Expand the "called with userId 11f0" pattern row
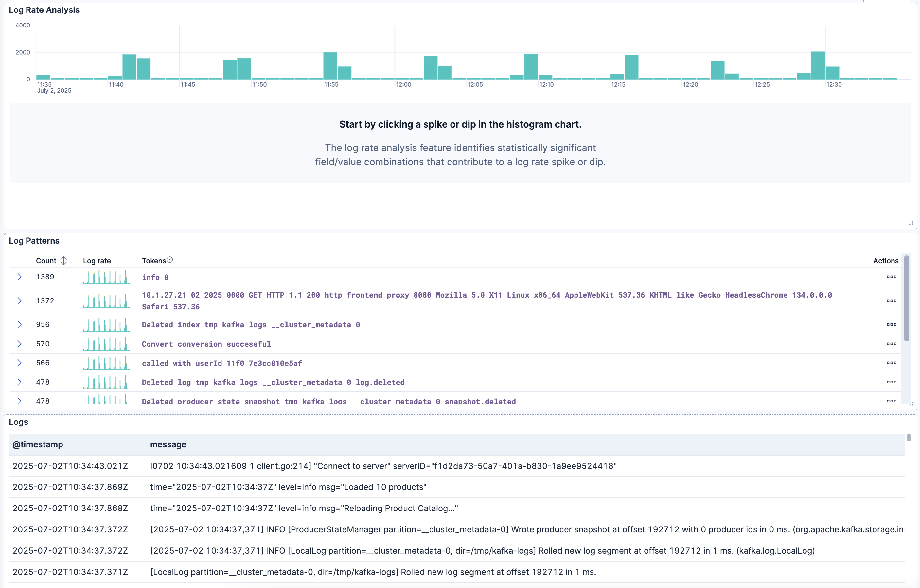This screenshot has height=588, width=920. pos(20,363)
